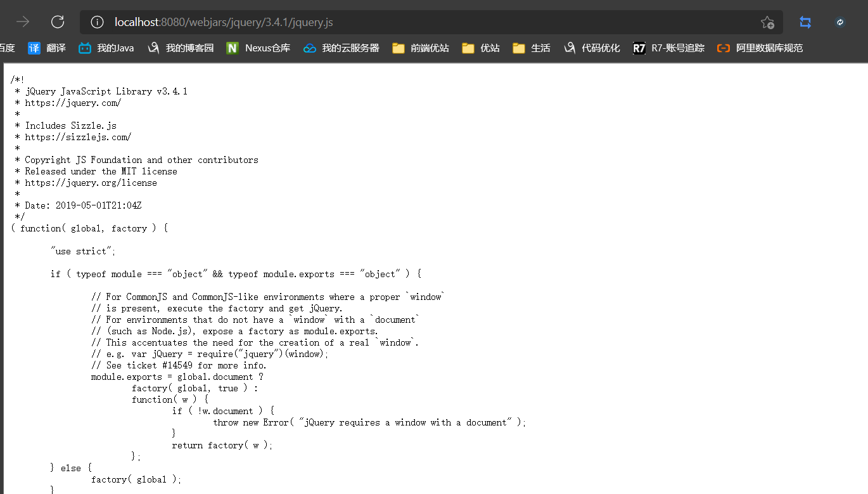Click the line "} else {"
This screenshot has height=494, width=868.
(71, 468)
